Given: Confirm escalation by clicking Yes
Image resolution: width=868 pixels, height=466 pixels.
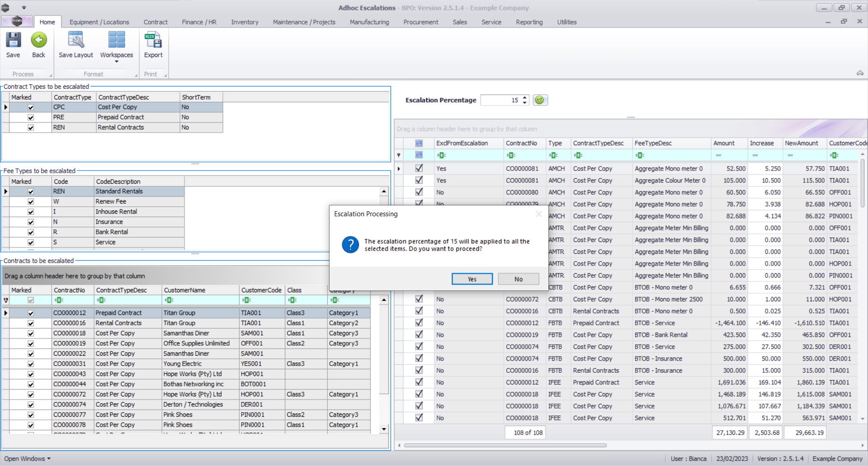Looking at the screenshot, I should pyautogui.click(x=472, y=279).
